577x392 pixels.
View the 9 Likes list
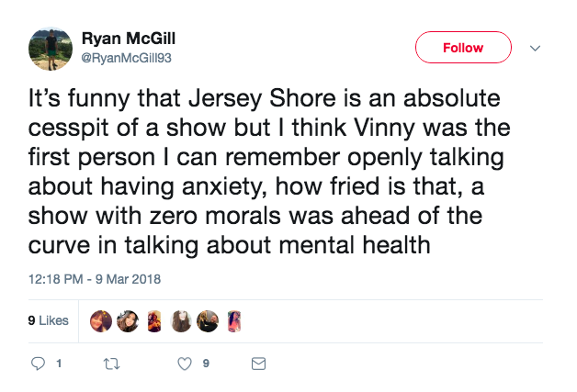tap(49, 320)
